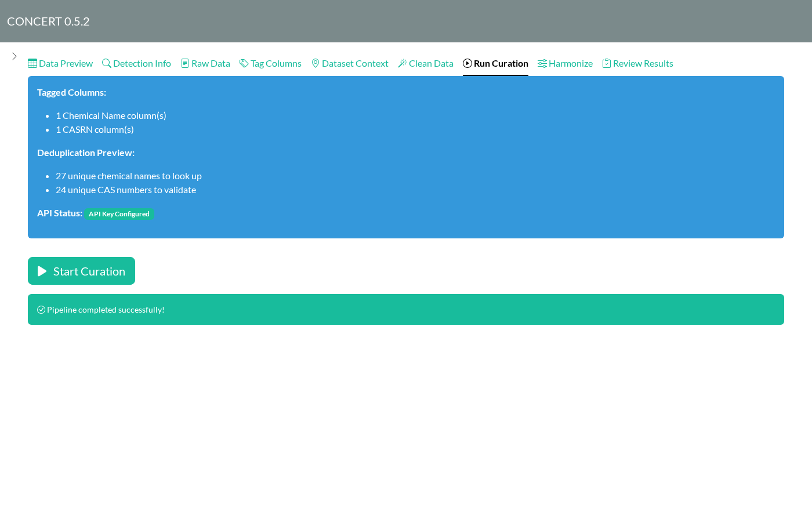Click the tag icon for Tag Columns
Screen dimensions: 812x522
coord(244,63)
